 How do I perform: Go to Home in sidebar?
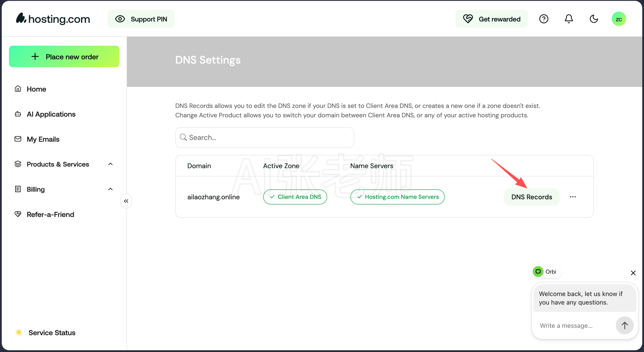(x=36, y=89)
